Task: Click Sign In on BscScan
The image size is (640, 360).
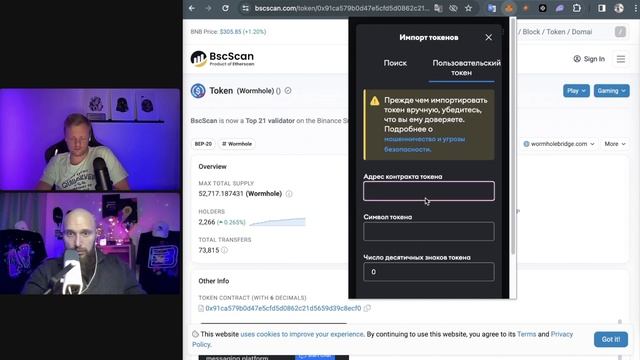Action: click(589, 59)
